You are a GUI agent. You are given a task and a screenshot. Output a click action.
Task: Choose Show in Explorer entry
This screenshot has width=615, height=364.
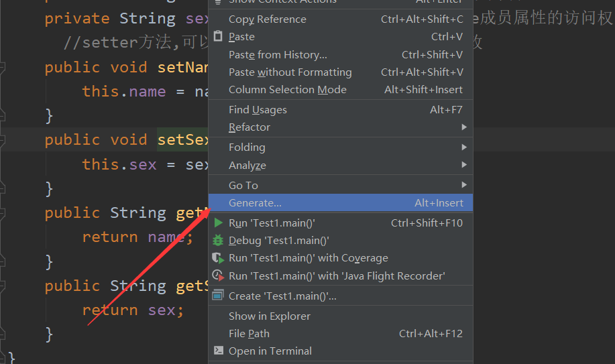tap(341, 316)
